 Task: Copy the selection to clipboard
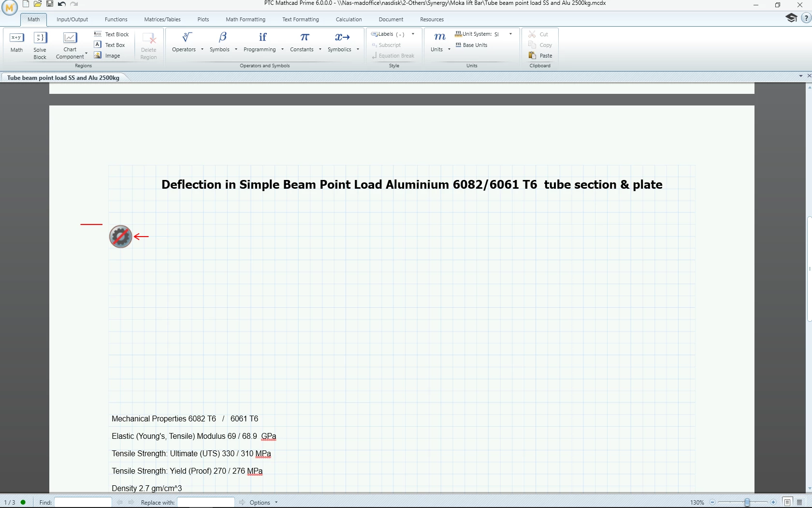[x=540, y=45]
